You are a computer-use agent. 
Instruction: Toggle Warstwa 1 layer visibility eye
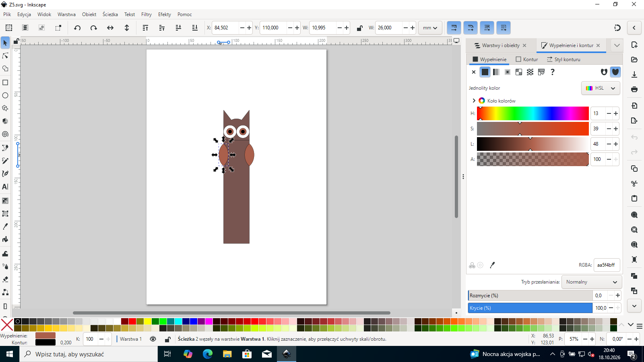153,339
